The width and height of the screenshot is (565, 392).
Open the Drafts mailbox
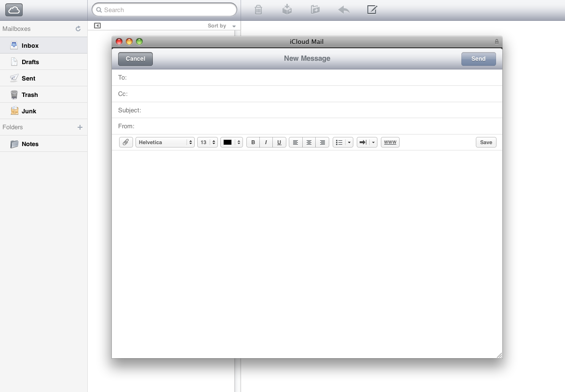pyautogui.click(x=43, y=62)
